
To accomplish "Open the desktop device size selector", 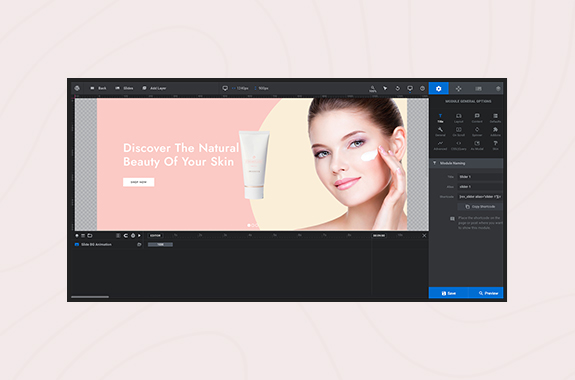I will pos(225,88).
